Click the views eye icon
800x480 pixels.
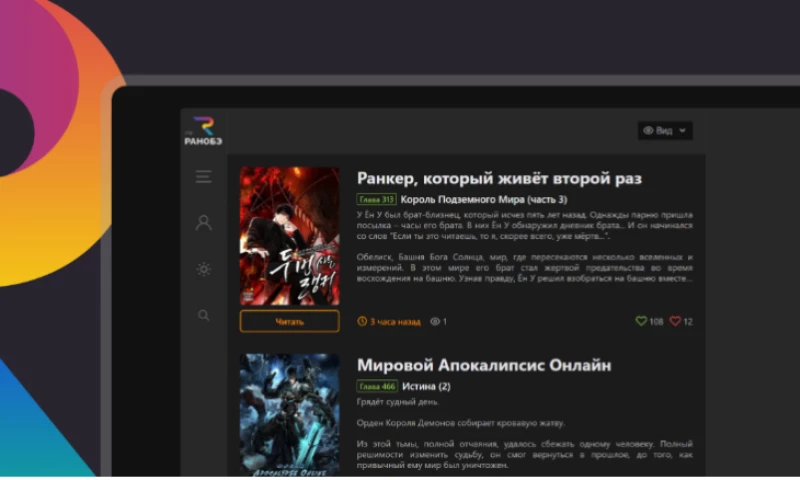click(x=435, y=321)
